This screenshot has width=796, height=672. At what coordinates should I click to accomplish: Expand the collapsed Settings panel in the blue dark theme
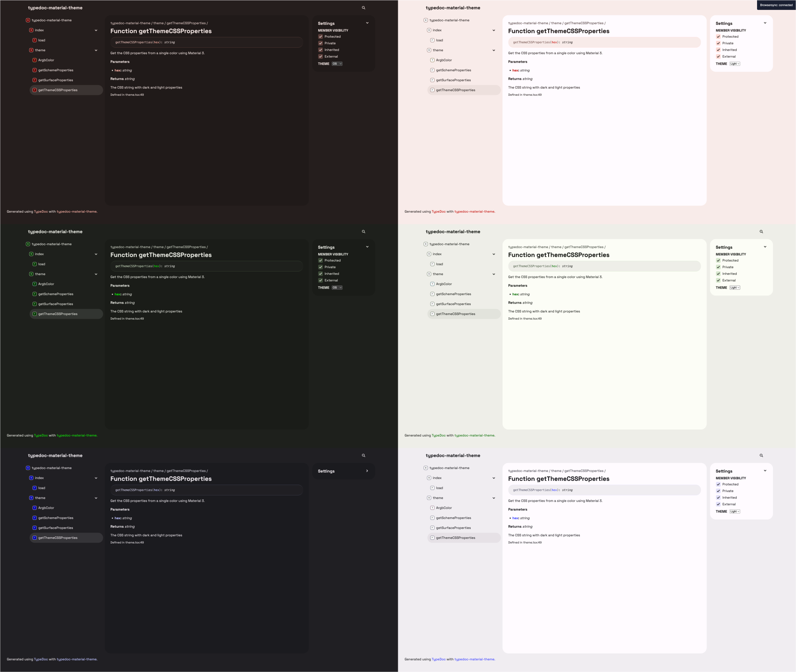click(x=367, y=471)
